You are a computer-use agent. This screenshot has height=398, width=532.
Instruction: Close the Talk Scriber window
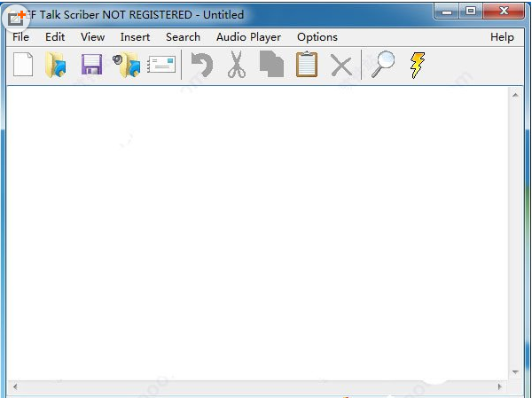pos(504,12)
